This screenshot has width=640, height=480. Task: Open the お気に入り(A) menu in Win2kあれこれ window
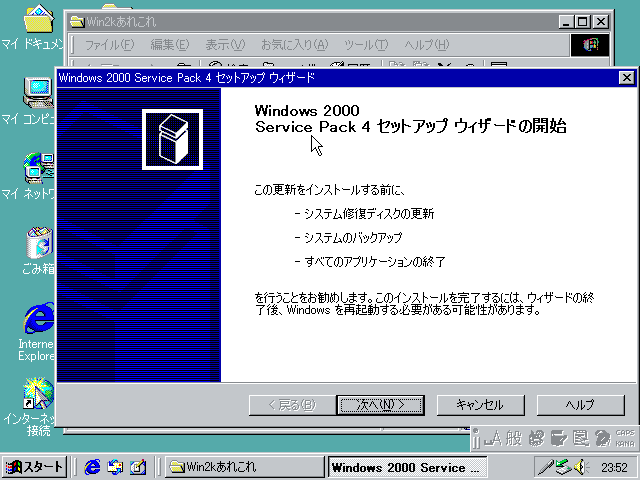tap(294, 44)
